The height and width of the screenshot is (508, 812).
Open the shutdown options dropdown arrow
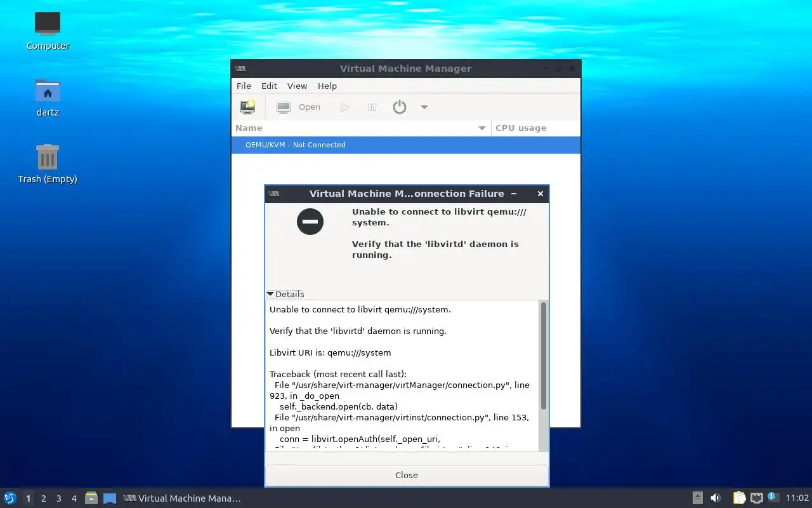424,107
